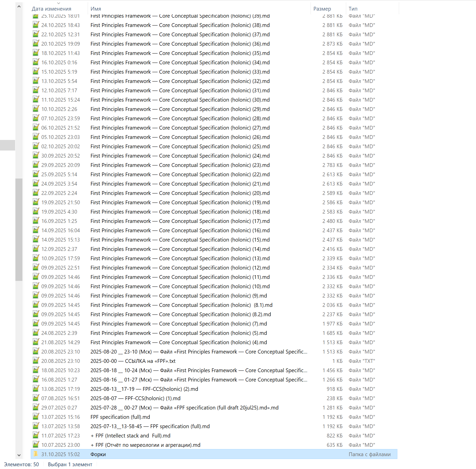This screenshot has width=476, height=469.
Task: Select FPF (Intellect stack and Full).md file
Action: tap(130, 436)
